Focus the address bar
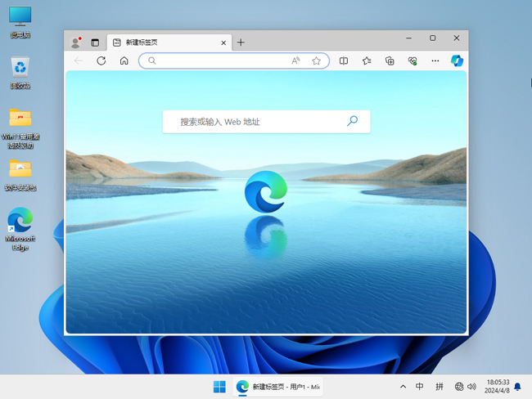The image size is (532, 399). (234, 61)
